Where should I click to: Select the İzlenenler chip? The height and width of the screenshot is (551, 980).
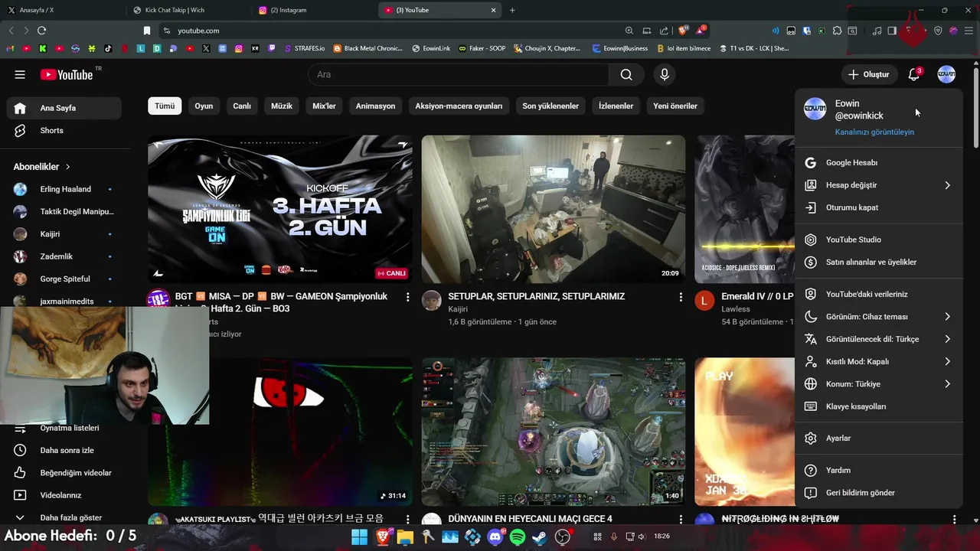tap(616, 106)
